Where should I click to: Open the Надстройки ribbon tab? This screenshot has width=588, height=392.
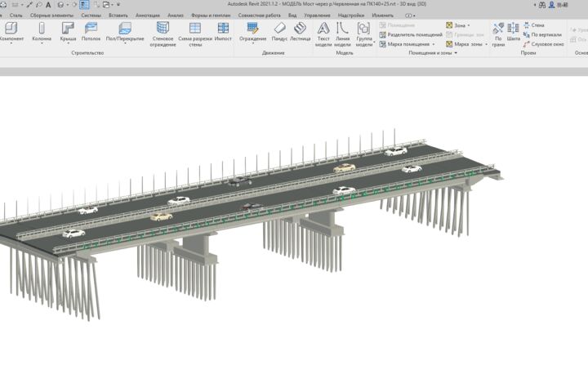pyautogui.click(x=351, y=16)
